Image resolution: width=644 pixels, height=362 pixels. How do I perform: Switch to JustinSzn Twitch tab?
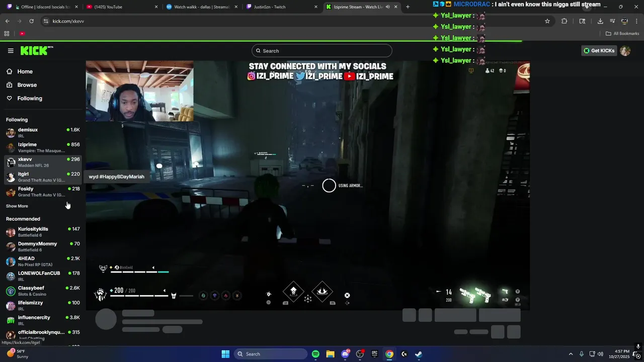pyautogui.click(x=282, y=7)
